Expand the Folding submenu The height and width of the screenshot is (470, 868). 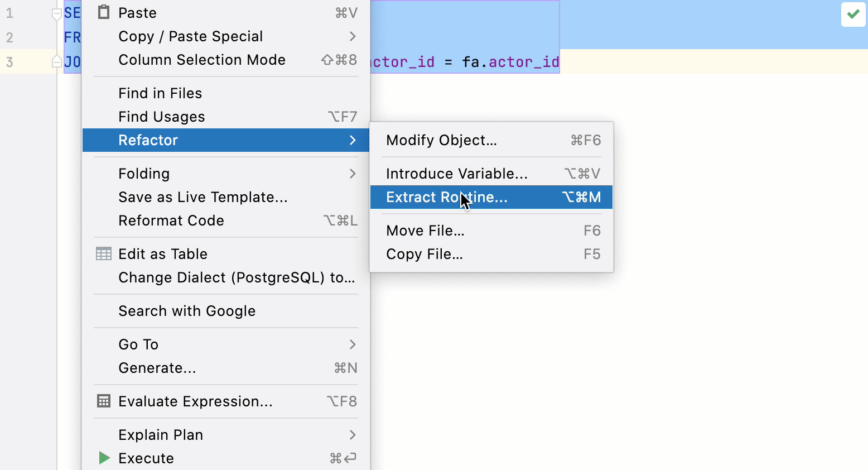[x=353, y=174]
